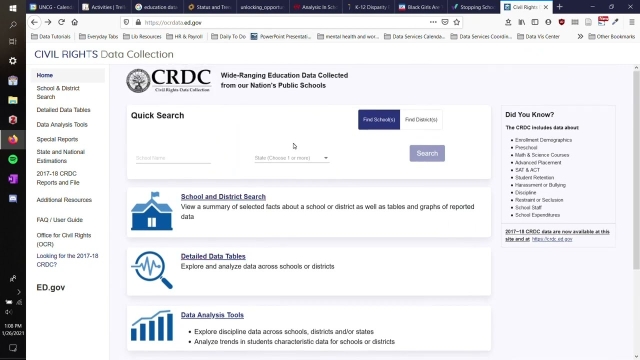Switch to Black Girls Are tab
The height and width of the screenshot is (360, 640).
421,7
